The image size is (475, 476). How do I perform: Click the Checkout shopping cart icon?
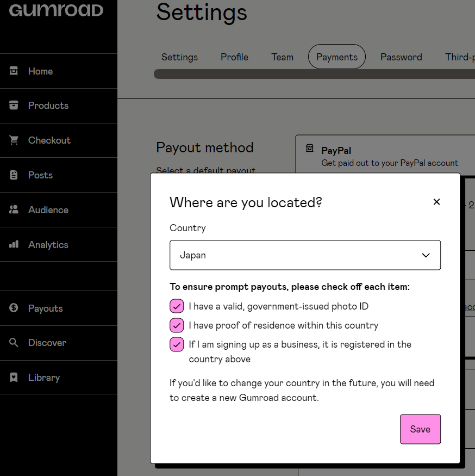point(14,140)
